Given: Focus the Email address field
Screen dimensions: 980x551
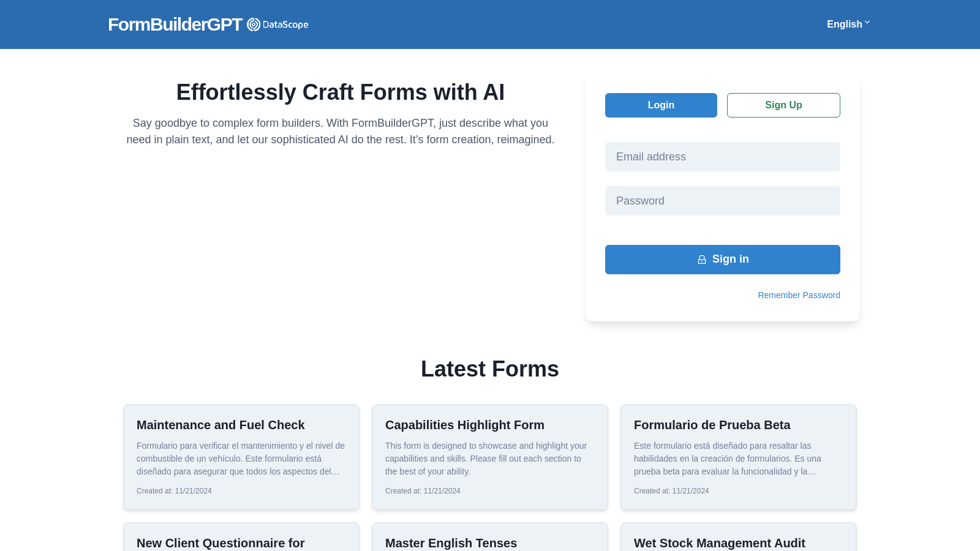Looking at the screenshot, I should point(722,157).
